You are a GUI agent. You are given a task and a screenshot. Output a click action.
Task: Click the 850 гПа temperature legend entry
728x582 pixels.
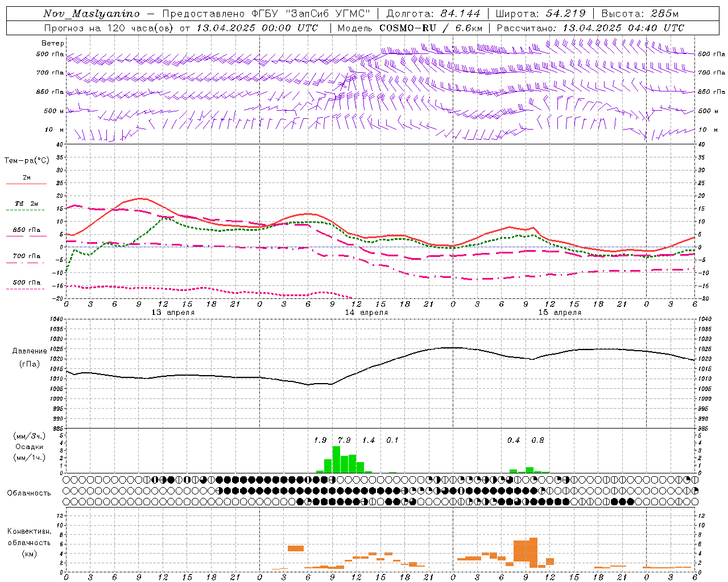(26, 230)
